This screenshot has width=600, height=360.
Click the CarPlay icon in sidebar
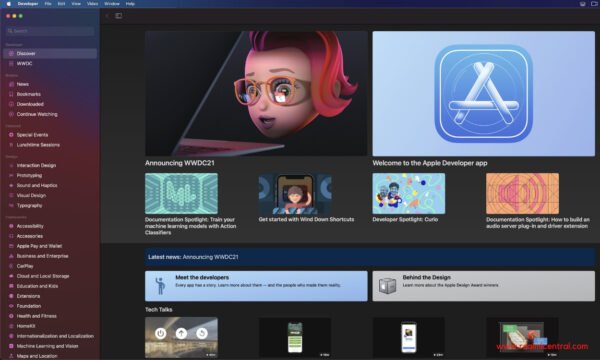pos(11,266)
